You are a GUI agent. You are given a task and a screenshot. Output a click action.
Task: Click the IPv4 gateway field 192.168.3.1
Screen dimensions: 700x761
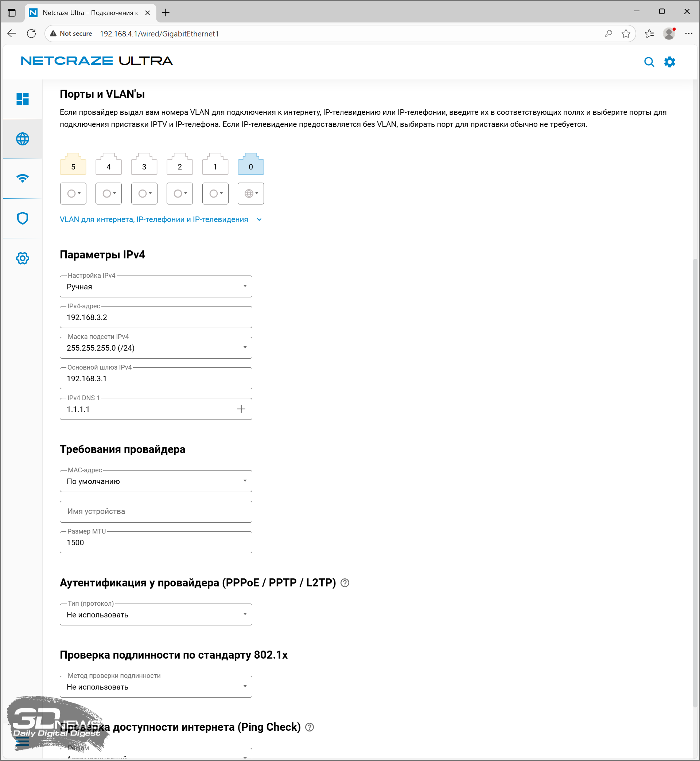(x=156, y=379)
